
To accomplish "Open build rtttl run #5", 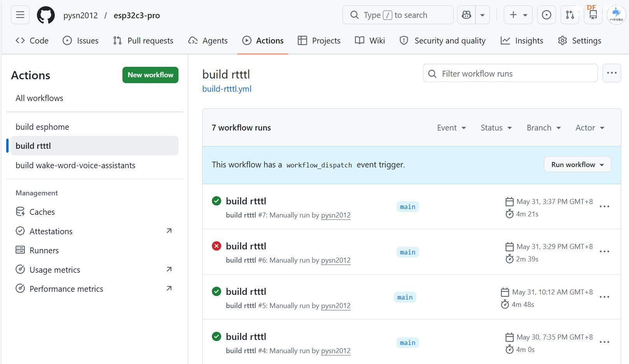I will click(x=246, y=292).
